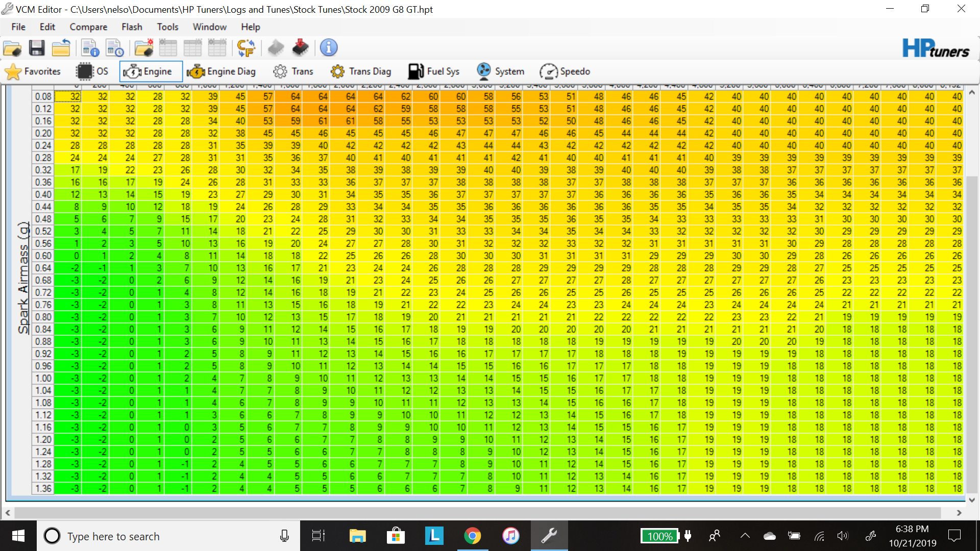Switch to the OS tab
This screenshot has height=551, width=980.
(92, 71)
